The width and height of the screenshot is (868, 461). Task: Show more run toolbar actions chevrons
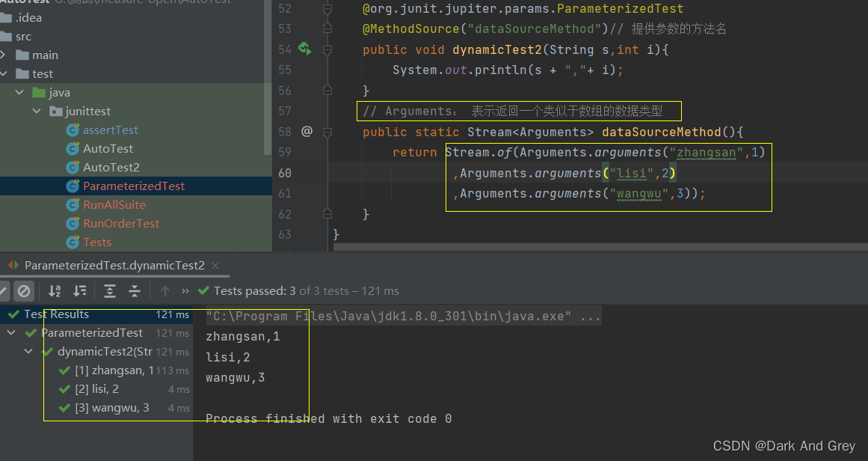point(185,291)
